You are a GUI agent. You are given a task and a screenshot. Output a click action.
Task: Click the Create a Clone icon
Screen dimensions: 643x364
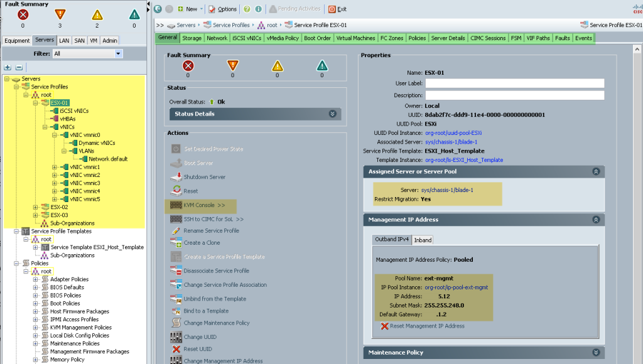click(176, 243)
